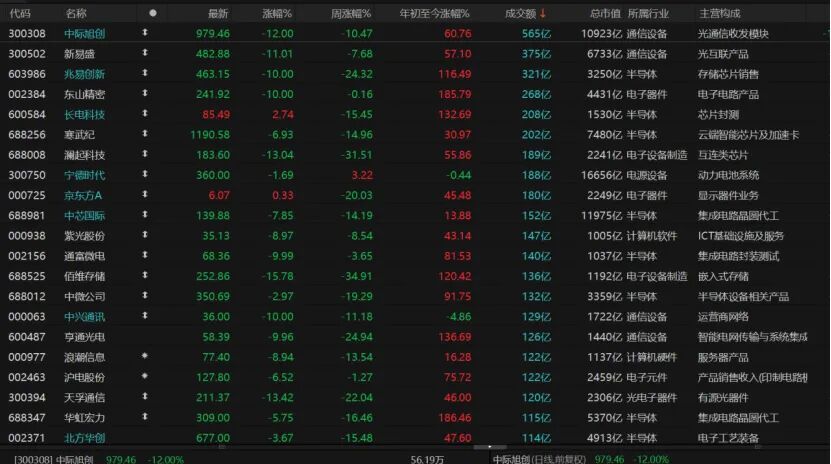Image resolution: width=831 pixels, height=464 pixels.
Task: Click the dot icon in the column header
Action: [153, 13]
